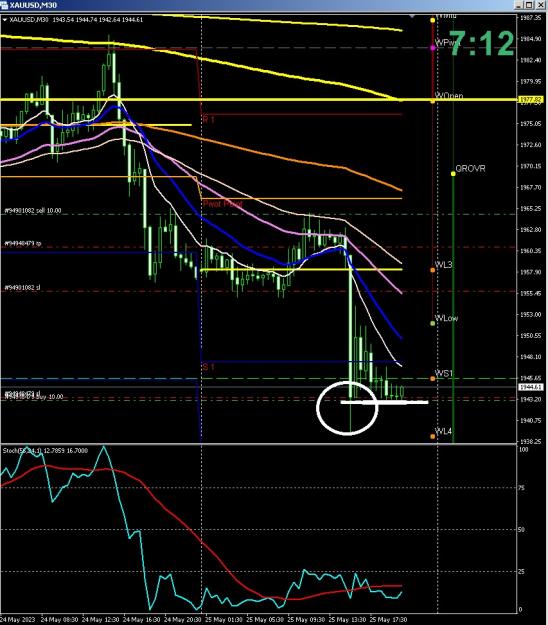Click the current price tag 1944.61
The width and height of the screenshot is (548, 625).
point(530,387)
